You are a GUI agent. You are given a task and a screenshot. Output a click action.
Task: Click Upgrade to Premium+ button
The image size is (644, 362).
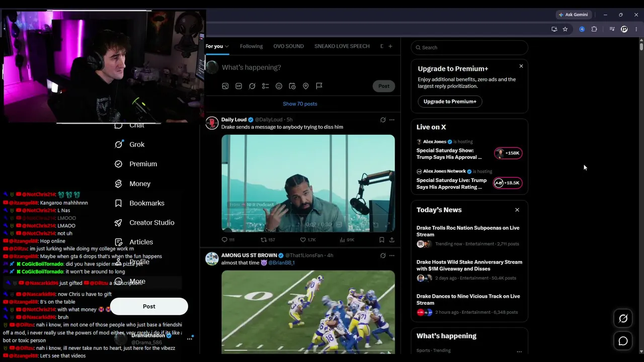pos(450,102)
